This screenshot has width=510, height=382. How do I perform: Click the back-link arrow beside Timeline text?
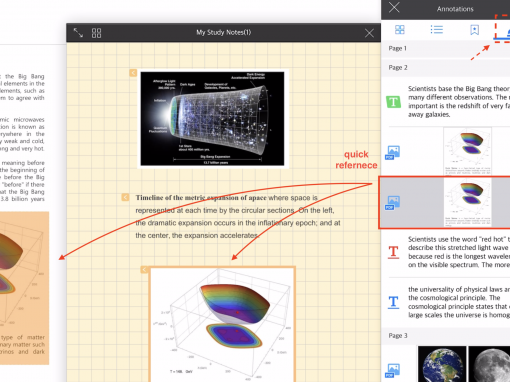125,197
